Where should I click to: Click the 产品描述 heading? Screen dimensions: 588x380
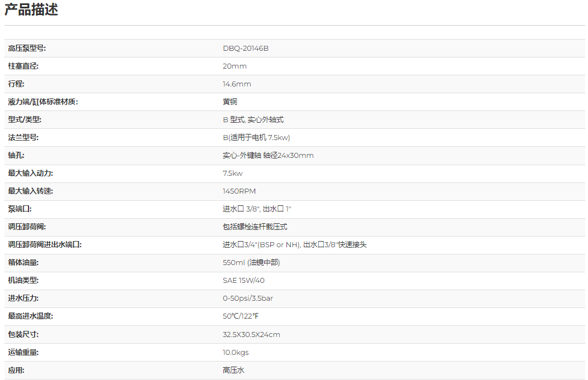tap(31, 10)
